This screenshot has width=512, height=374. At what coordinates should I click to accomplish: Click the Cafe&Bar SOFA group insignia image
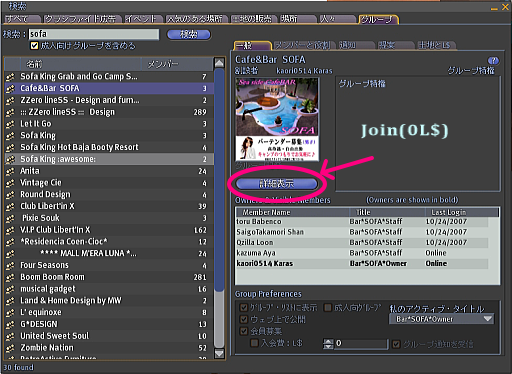(277, 119)
